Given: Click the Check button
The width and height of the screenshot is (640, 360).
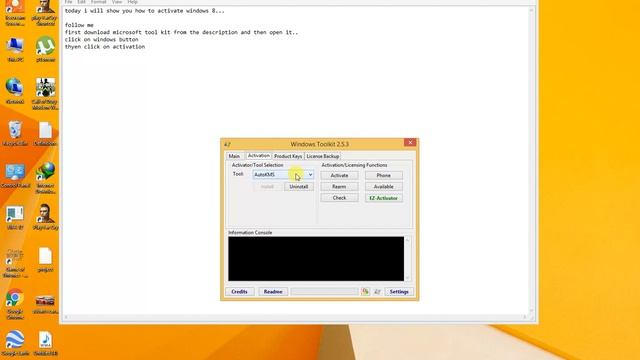Looking at the screenshot, I should [x=339, y=198].
